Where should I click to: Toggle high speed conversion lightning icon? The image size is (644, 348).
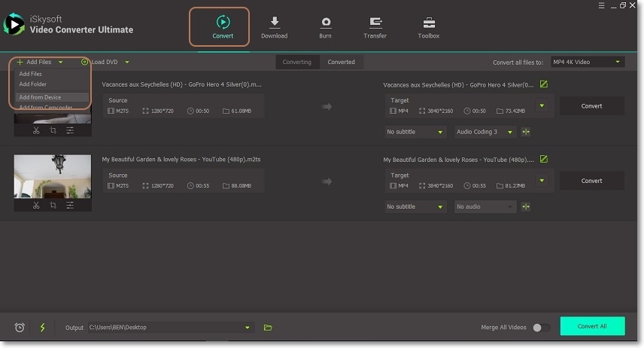pos(42,328)
